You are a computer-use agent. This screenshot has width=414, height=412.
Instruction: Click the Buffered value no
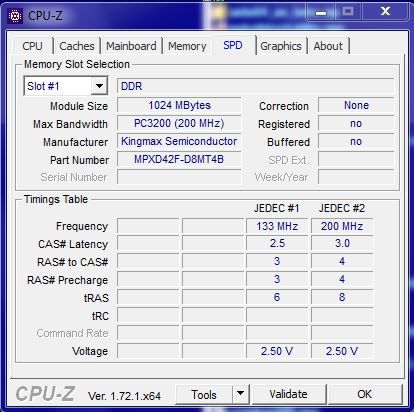tap(356, 141)
